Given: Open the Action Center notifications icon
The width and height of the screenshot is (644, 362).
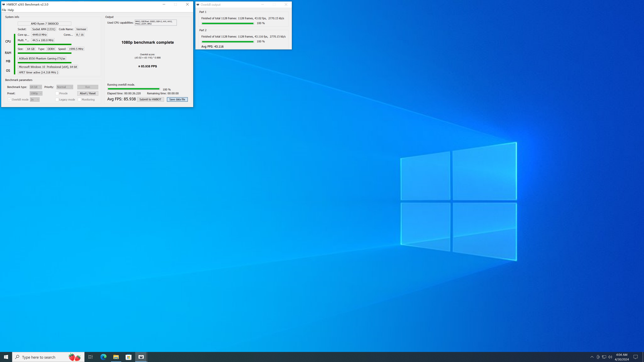Looking at the screenshot, I should pos(635,357).
